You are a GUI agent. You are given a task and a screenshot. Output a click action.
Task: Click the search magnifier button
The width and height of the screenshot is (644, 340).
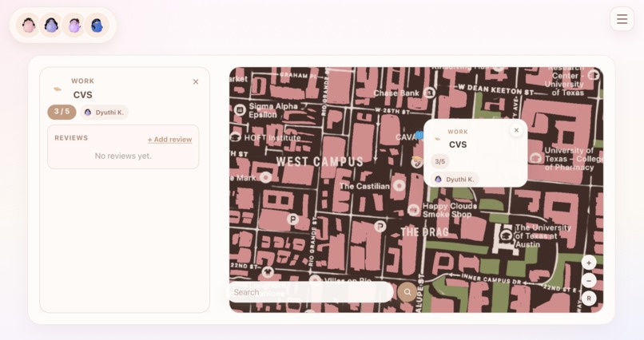pos(407,292)
